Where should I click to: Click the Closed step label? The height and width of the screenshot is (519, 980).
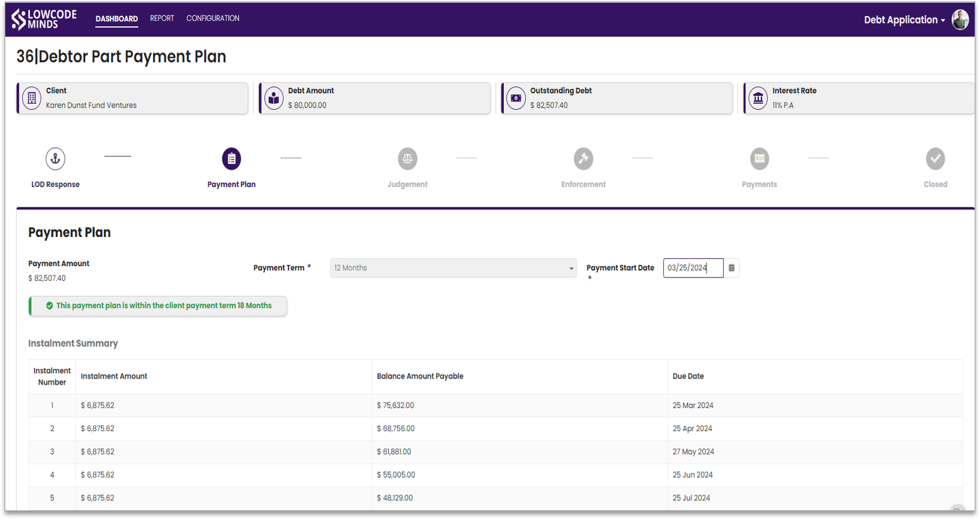tap(935, 184)
